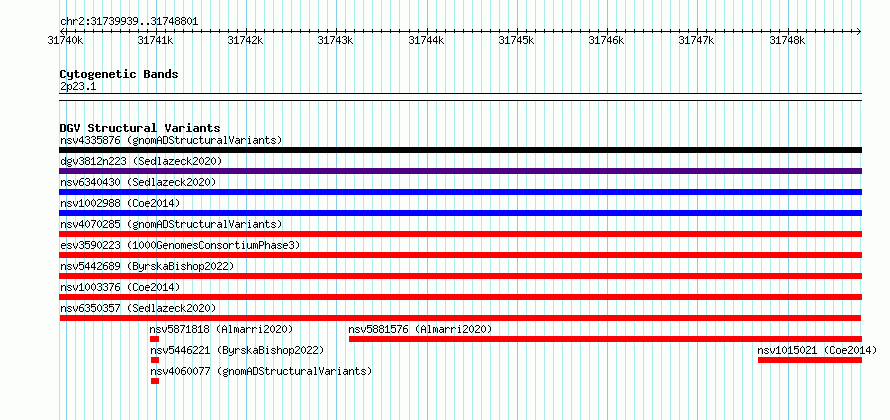Click the red nsv4070285 variant bar
The image size is (890, 420).
pos(460,234)
